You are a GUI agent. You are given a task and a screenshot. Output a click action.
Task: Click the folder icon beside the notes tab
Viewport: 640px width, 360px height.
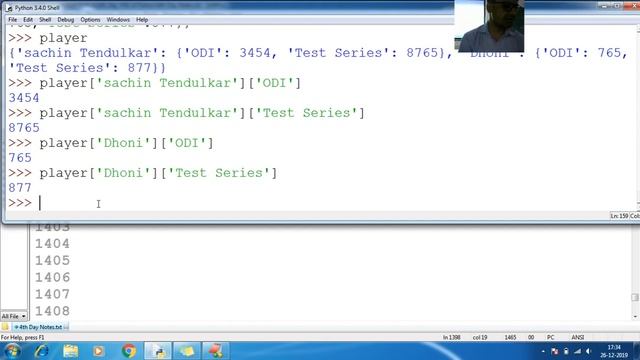pos(5,327)
